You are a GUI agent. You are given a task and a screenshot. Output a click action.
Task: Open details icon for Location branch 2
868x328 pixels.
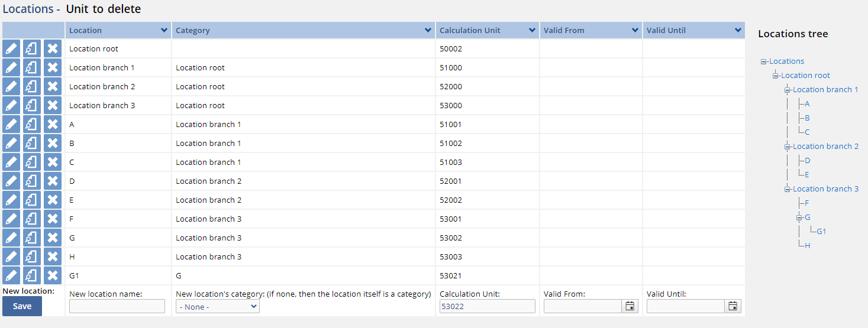coord(32,87)
